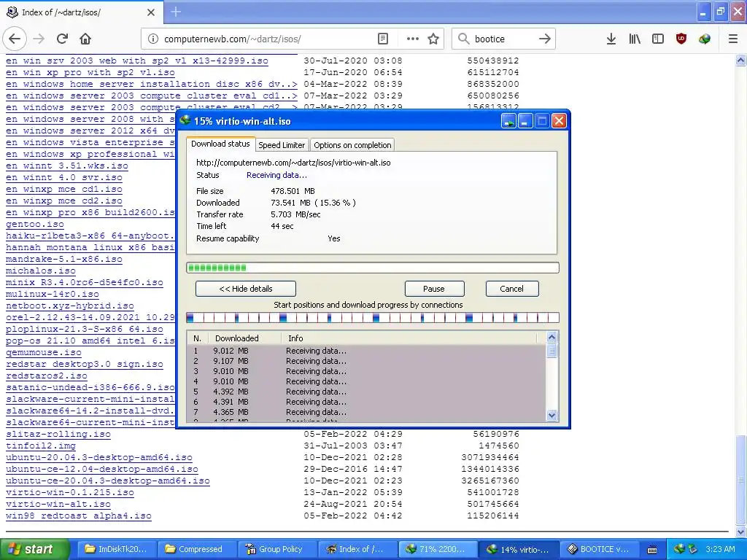This screenshot has height=560, width=747.
Task: Click the IDM integration toolbar icon
Action: 705,39
